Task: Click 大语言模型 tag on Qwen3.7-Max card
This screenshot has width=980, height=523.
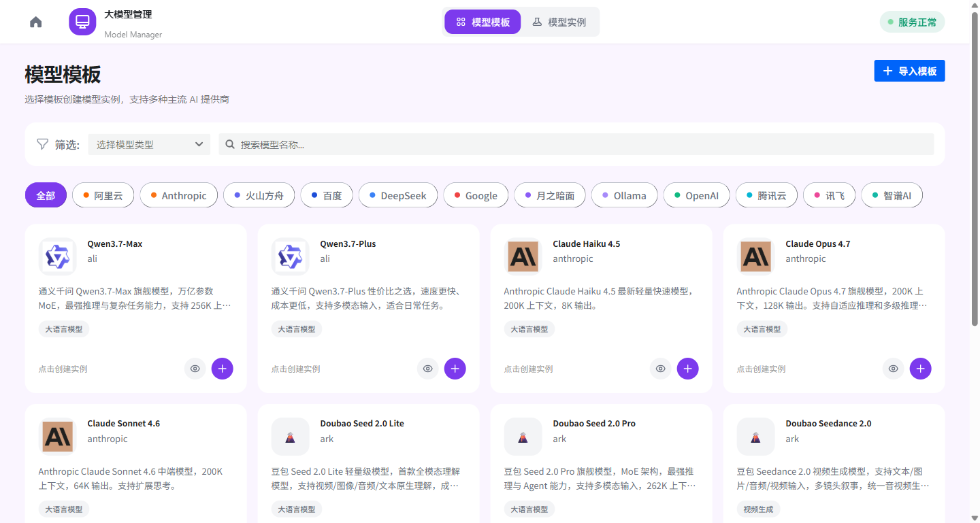Action: point(64,329)
